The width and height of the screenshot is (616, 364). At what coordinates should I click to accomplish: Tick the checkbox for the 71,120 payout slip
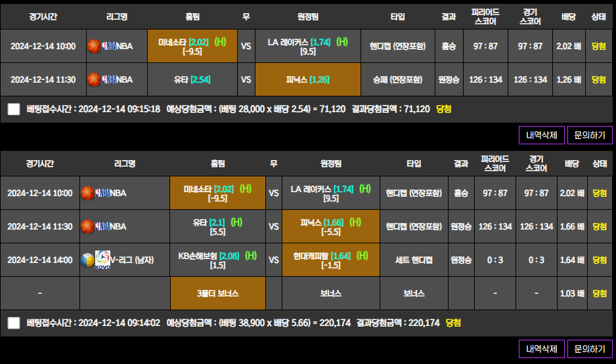(x=14, y=109)
